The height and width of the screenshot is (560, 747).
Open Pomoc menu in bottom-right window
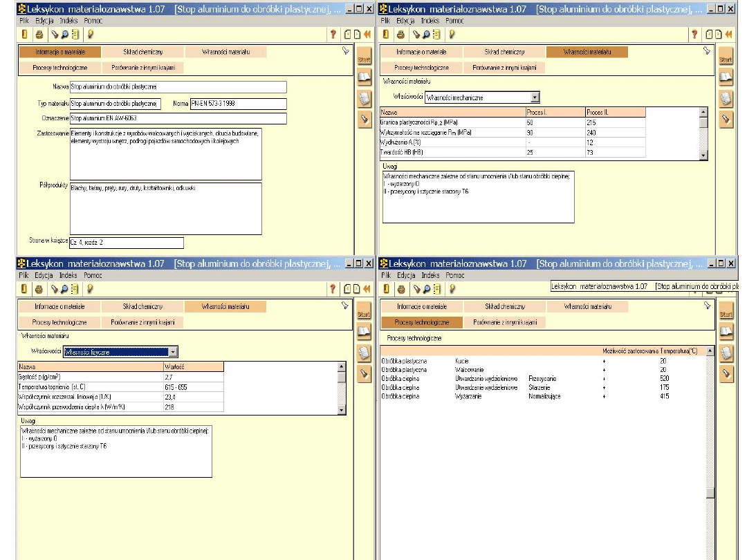tap(455, 275)
